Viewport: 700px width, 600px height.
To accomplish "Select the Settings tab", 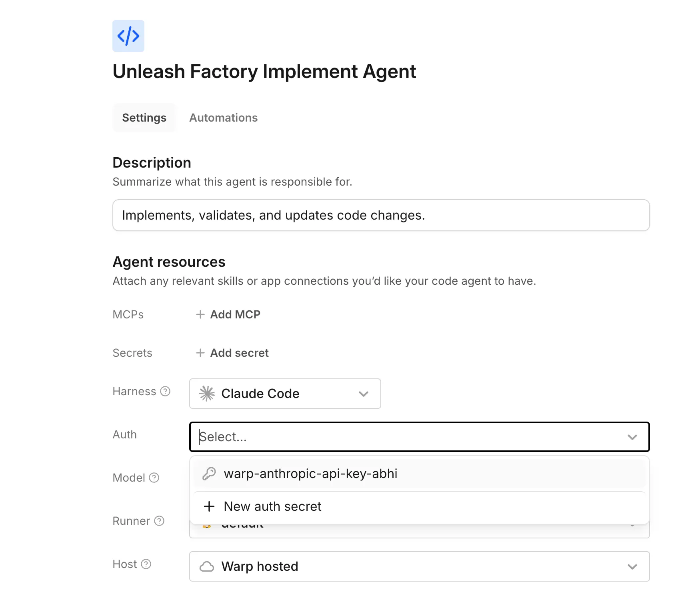I will click(144, 118).
